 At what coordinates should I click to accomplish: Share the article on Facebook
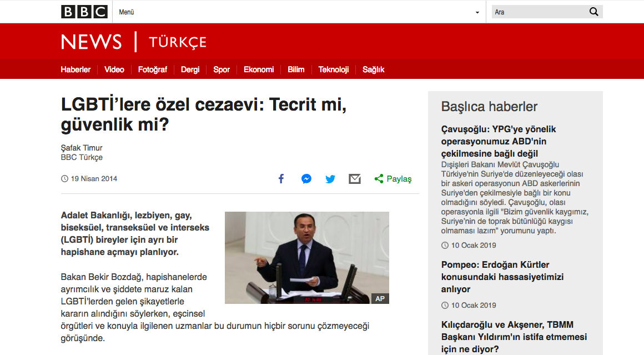(281, 179)
